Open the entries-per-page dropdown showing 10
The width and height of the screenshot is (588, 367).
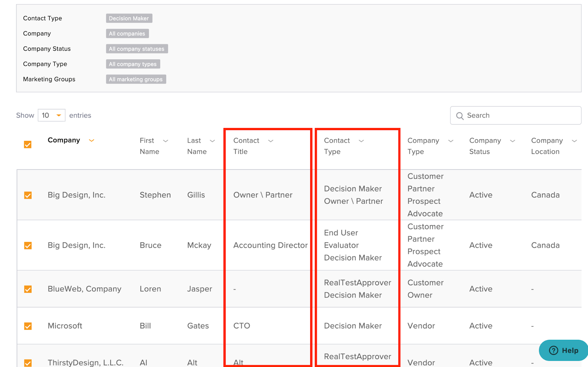pyautogui.click(x=51, y=115)
